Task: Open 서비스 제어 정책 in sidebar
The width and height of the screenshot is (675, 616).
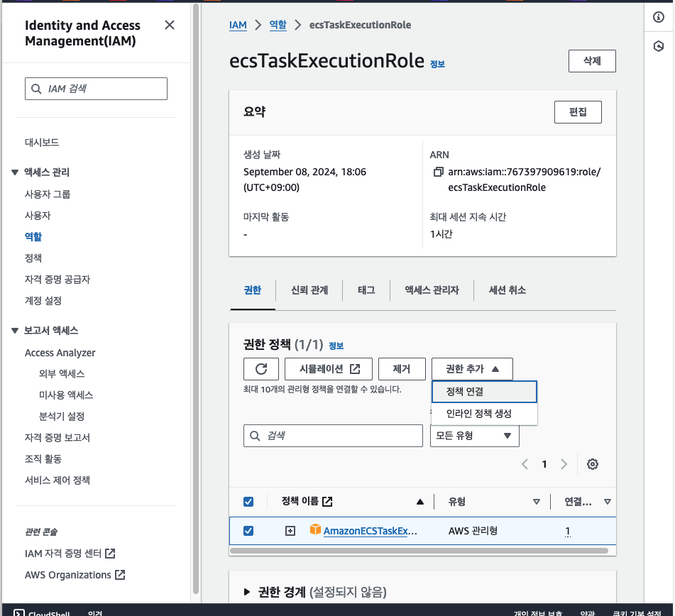Action: click(57, 480)
